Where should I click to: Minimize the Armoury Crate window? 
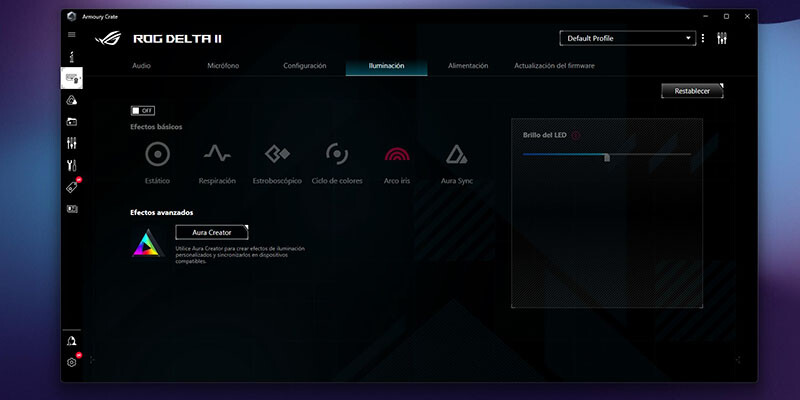pos(705,16)
